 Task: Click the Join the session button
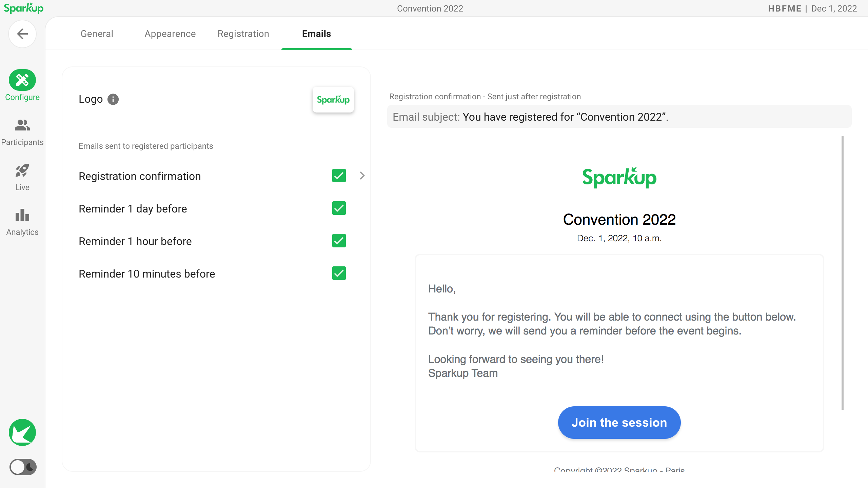coord(619,423)
